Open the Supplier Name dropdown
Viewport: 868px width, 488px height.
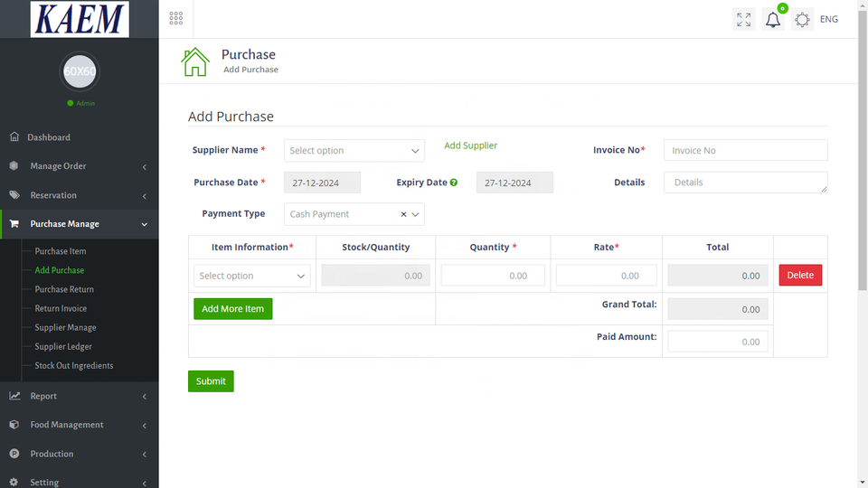pyautogui.click(x=354, y=151)
